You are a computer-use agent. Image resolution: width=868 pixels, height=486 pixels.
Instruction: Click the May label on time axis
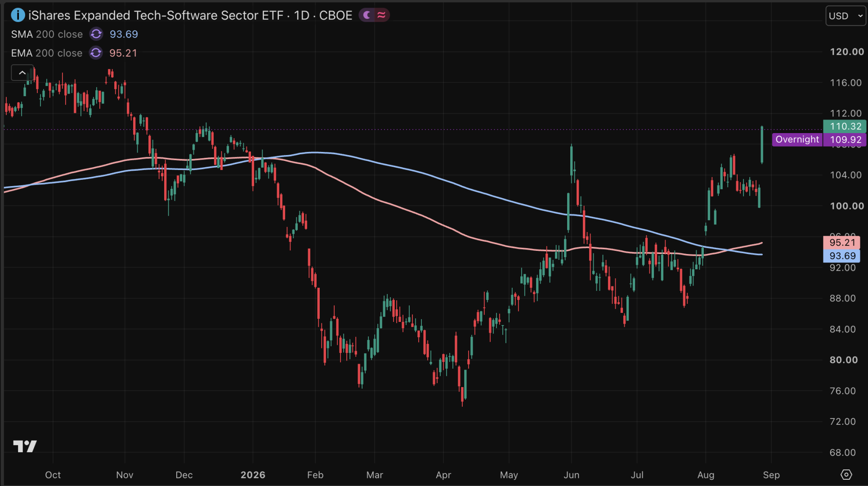(x=509, y=475)
